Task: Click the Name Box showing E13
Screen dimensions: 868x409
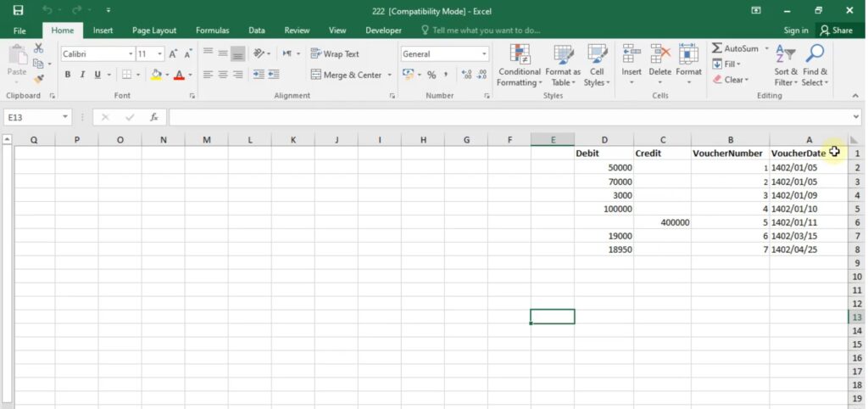Action: point(37,117)
